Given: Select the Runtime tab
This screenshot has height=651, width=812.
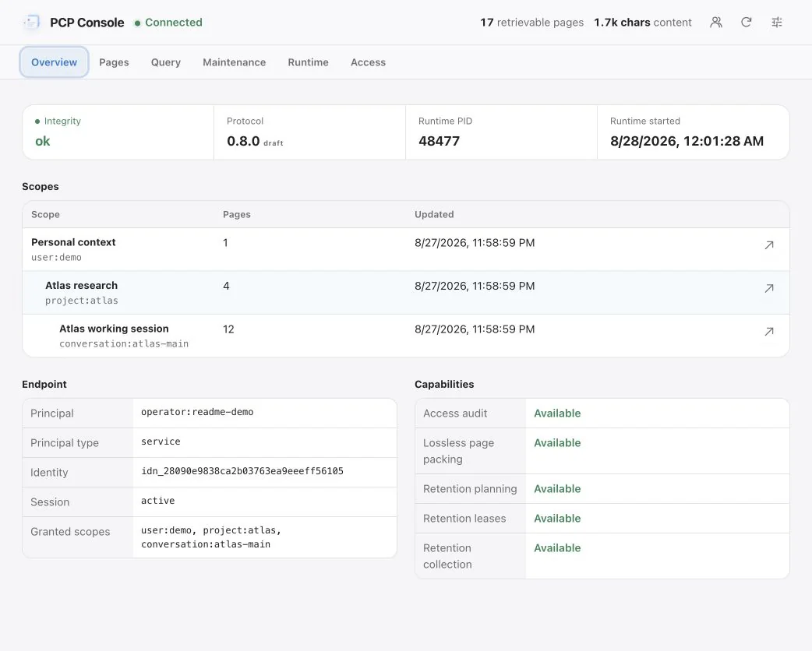Looking at the screenshot, I should [x=308, y=62].
